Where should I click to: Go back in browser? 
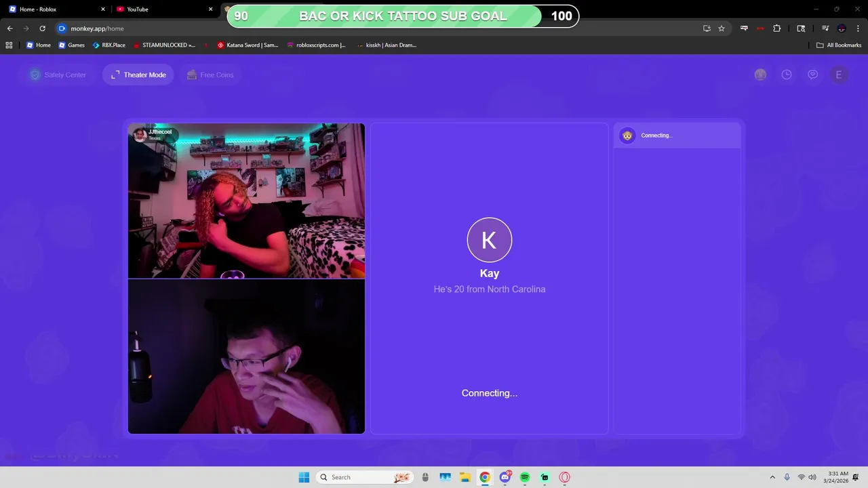coord(9,28)
